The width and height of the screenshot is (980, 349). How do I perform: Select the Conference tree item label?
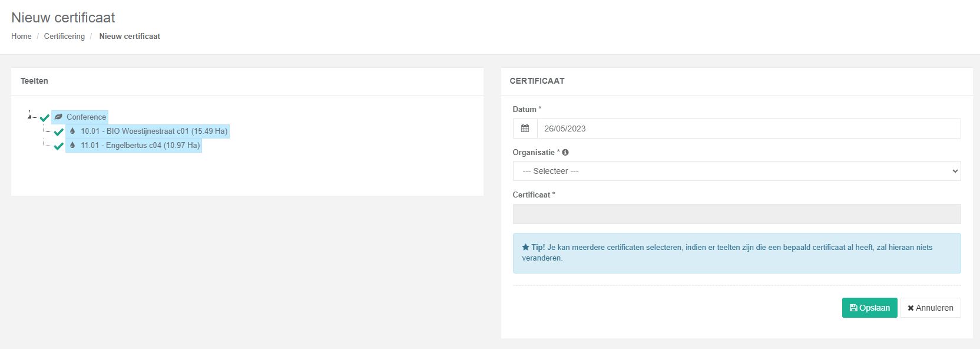86,117
